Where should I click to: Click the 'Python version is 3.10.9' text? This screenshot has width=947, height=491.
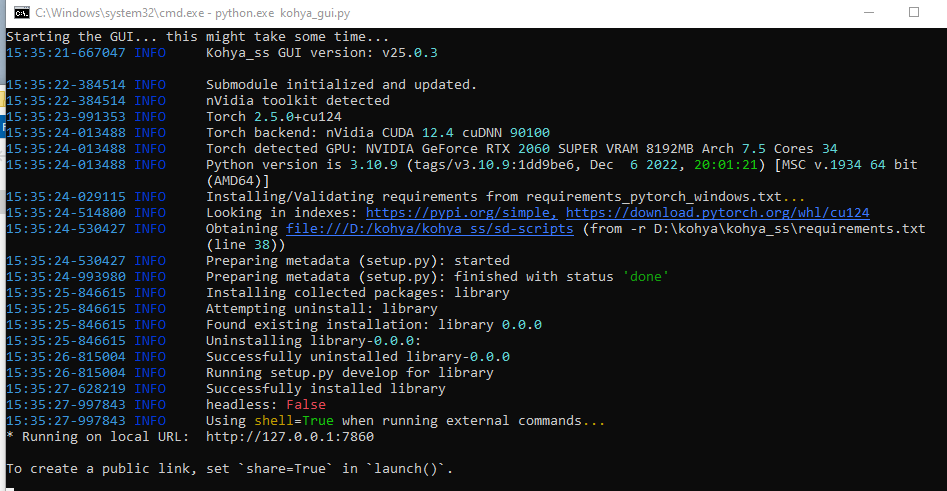(302, 165)
